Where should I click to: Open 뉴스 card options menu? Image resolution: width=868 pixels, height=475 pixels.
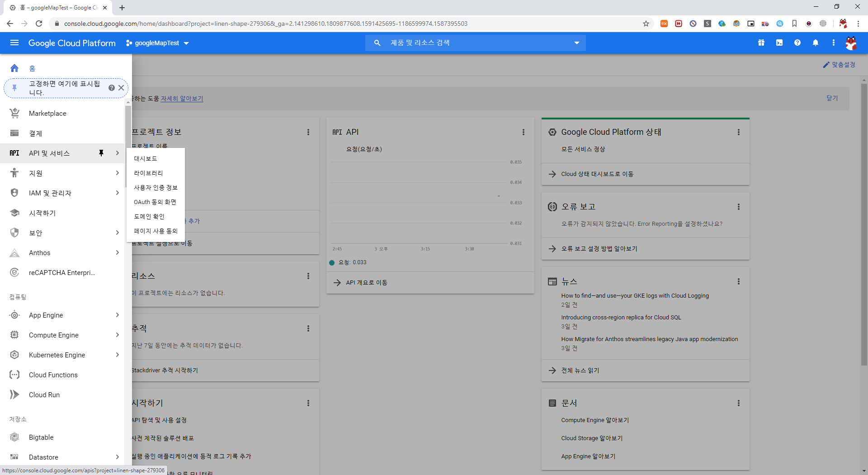coord(739,281)
